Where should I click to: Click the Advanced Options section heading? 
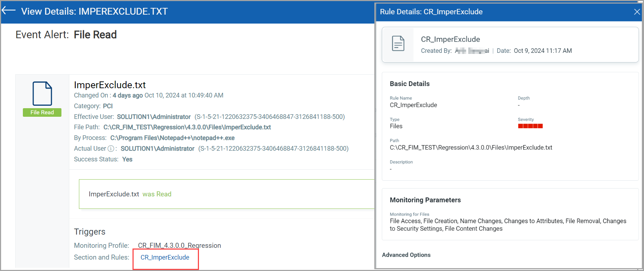(406, 255)
